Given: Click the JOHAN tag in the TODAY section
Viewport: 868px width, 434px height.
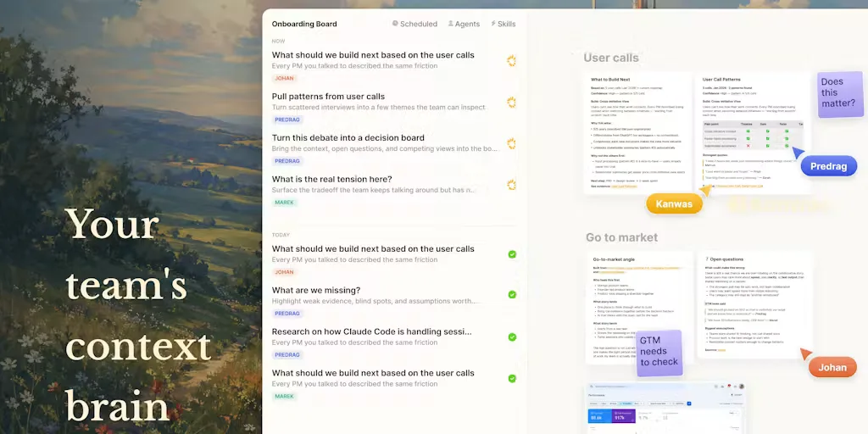Looking at the screenshot, I should point(285,272).
